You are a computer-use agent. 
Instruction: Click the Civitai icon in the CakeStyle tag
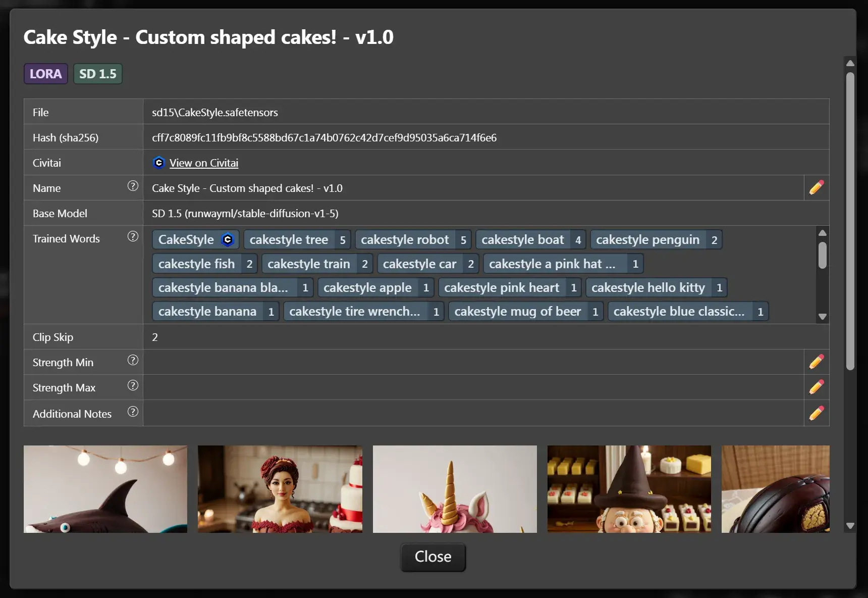click(x=228, y=239)
